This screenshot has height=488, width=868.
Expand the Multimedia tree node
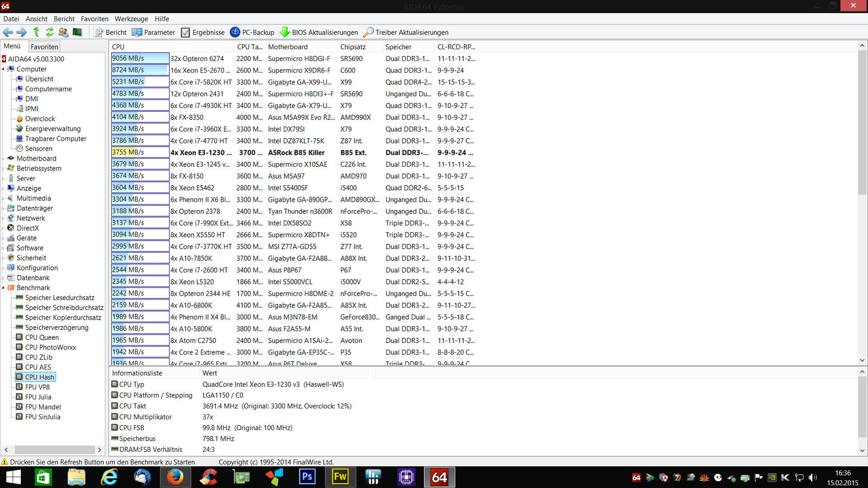click(x=3, y=199)
